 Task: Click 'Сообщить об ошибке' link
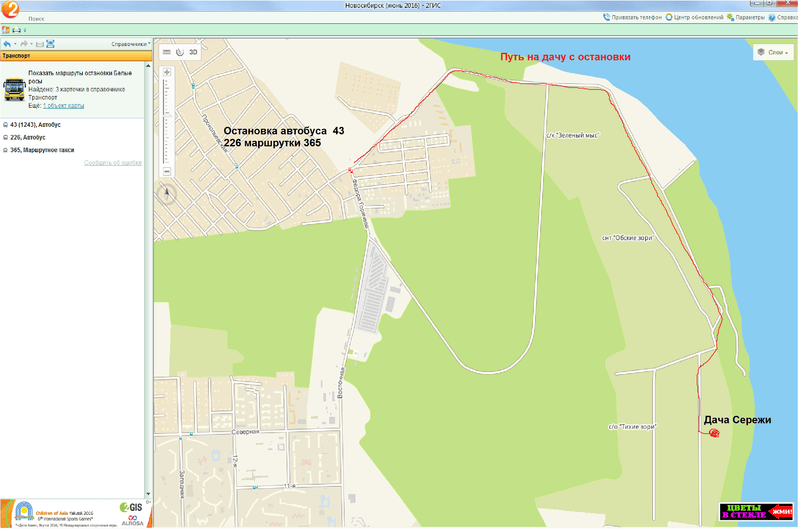pyautogui.click(x=113, y=163)
